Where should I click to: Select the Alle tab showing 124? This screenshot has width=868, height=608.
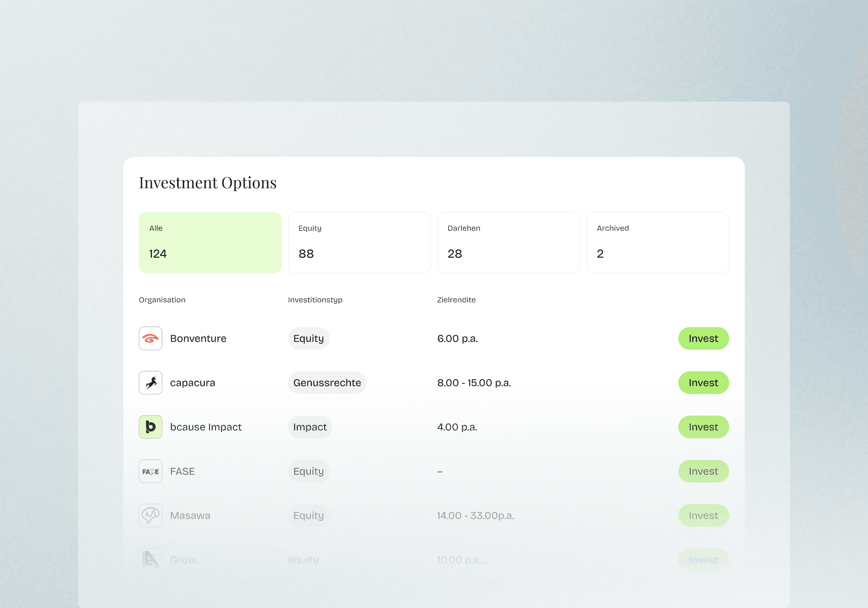[210, 243]
